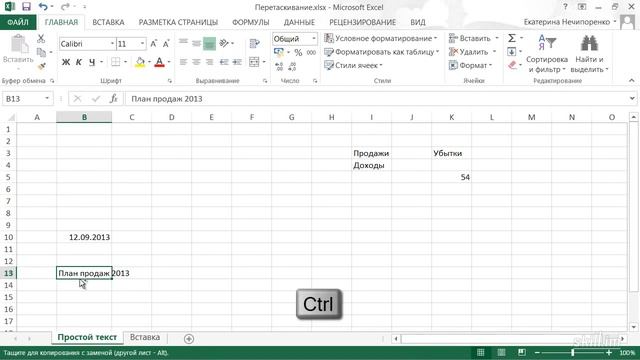The image size is (640, 360).
Task: Switch to РАЗМЕТКА СТРАНИЦЫ tab
Action: [178, 22]
